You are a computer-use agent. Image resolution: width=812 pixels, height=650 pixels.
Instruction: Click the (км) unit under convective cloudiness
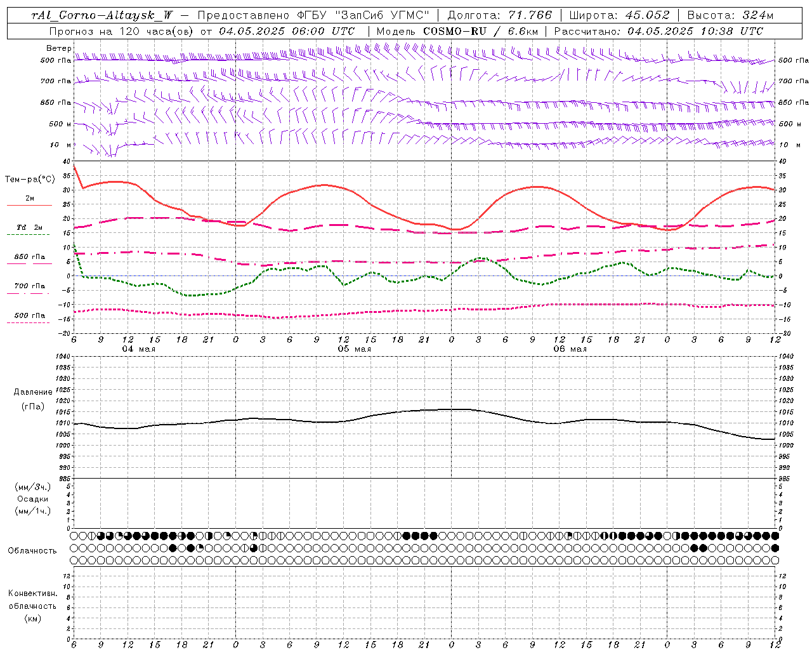(x=33, y=618)
